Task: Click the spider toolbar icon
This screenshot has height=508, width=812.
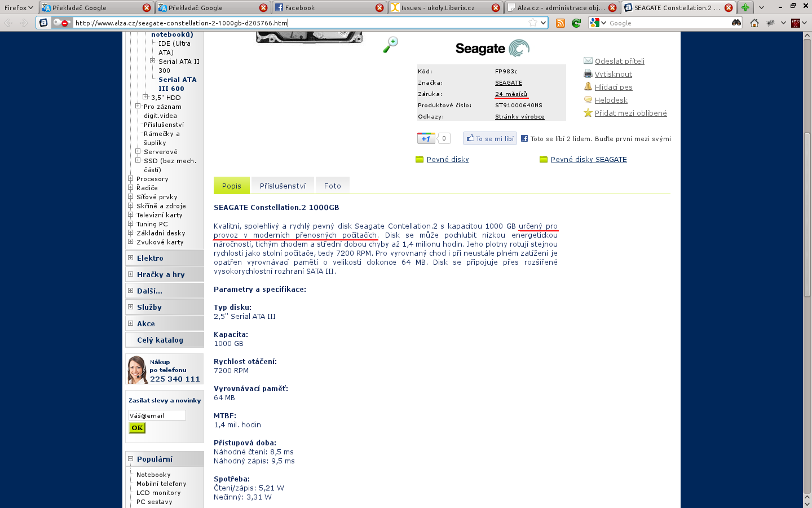Action: click(x=770, y=23)
